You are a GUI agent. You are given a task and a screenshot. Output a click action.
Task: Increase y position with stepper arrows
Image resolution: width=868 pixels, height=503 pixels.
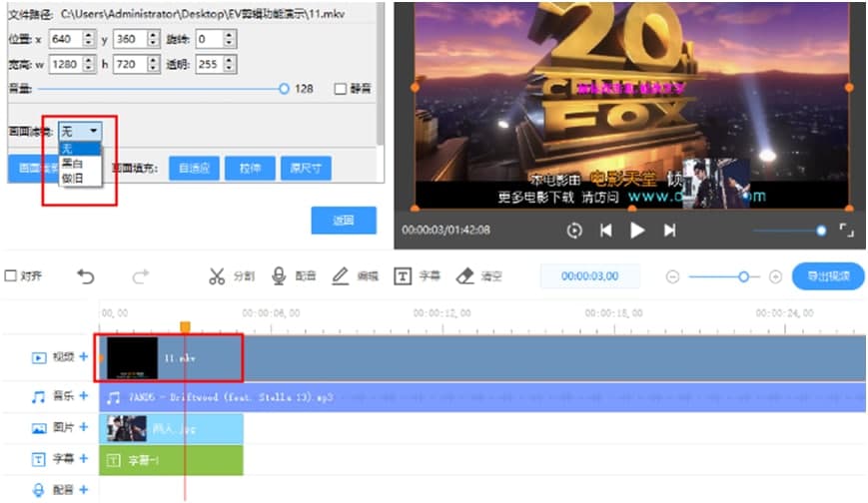click(154, 34)
